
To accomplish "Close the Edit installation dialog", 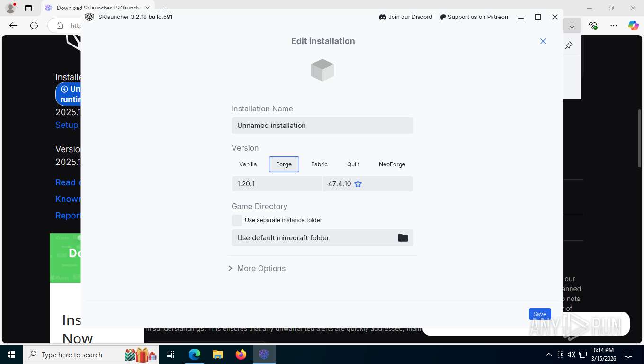I will 543,41.
